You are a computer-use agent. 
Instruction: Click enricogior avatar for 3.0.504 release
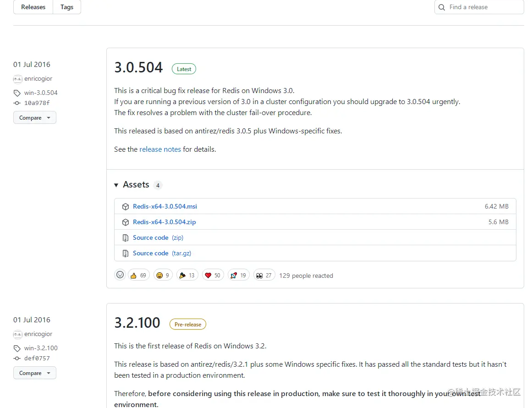tap(18, 79)
